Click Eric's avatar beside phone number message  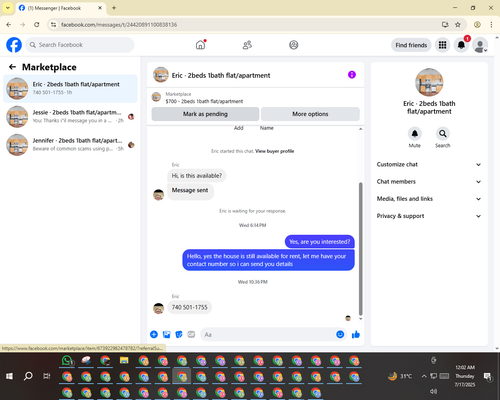[x=158, y=308]
